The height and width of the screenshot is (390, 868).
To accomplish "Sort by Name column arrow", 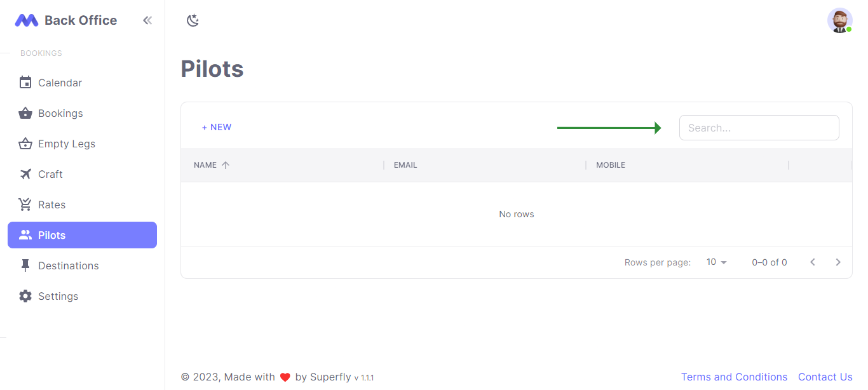I will pyautogui.click(x=226, y=165).
